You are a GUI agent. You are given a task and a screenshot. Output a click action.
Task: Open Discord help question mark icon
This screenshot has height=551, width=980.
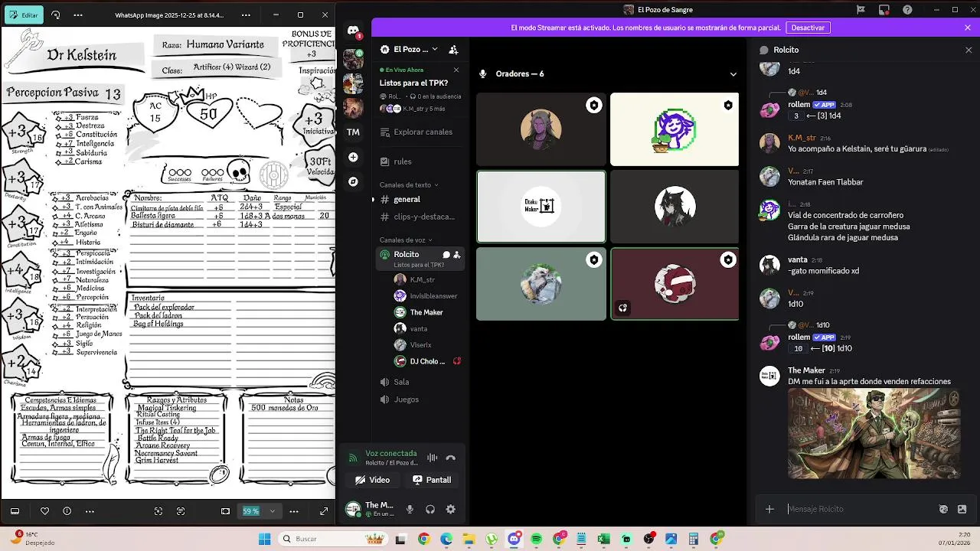click(907, 9)
